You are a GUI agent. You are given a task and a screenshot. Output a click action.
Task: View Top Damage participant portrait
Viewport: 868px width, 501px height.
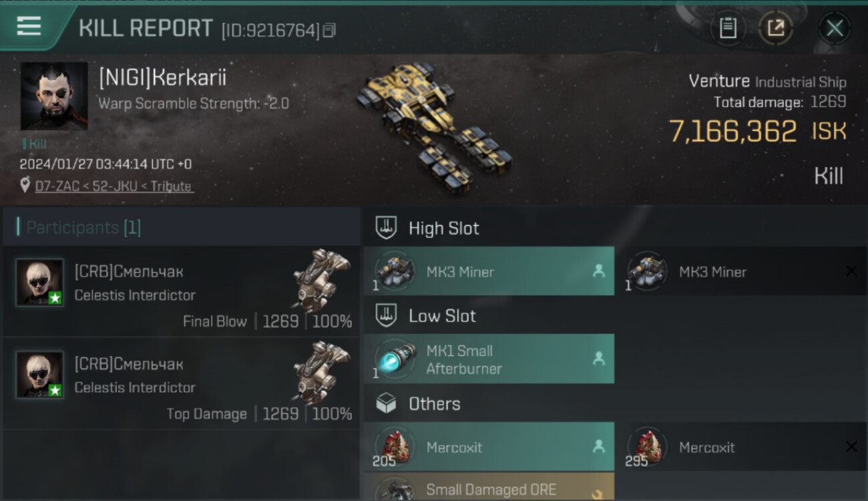[40, 374]
